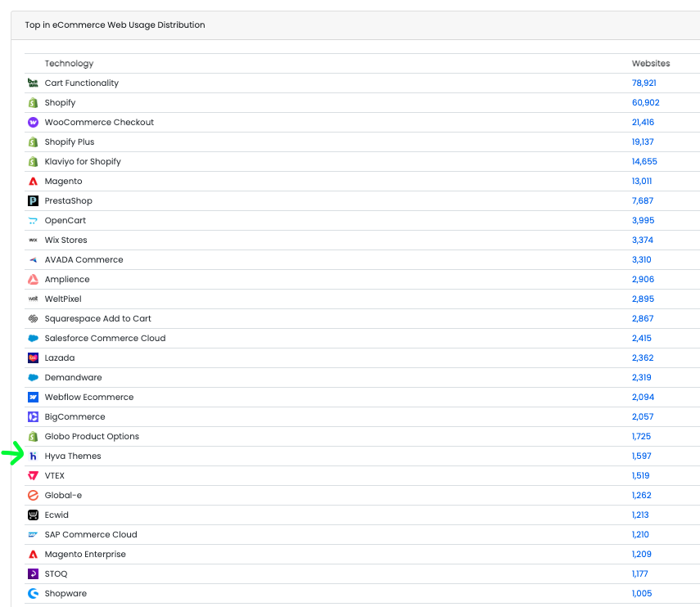Image resolution: width=700 pixels, height=607 pixels.
Task: Select the Hyva Themes icon
Action: click(32, 456)
